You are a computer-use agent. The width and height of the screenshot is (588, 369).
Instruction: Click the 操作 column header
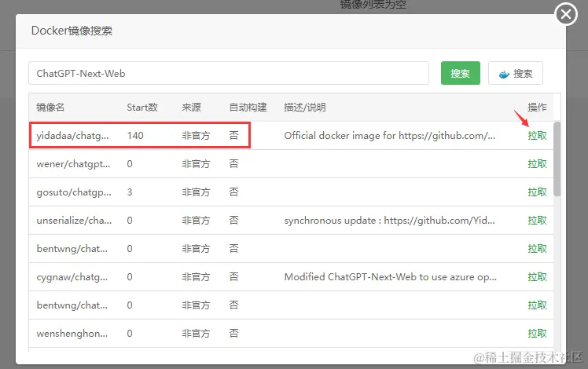click(537, 108)
